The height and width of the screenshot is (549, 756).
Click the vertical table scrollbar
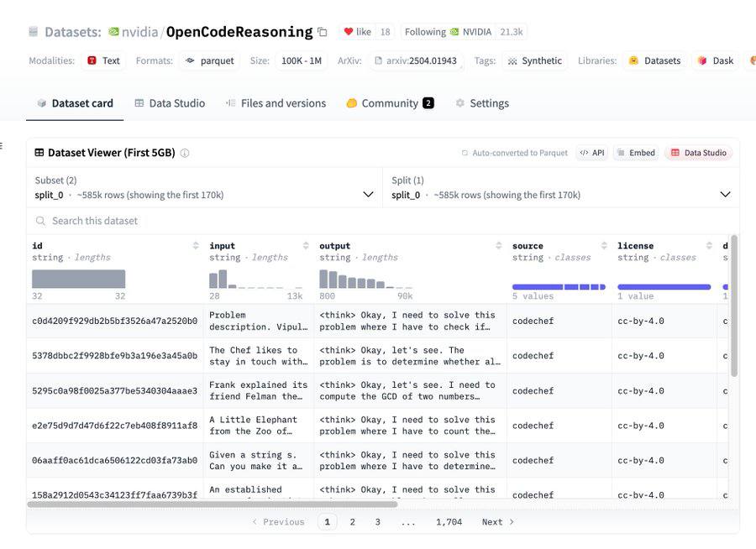[734, 306]
